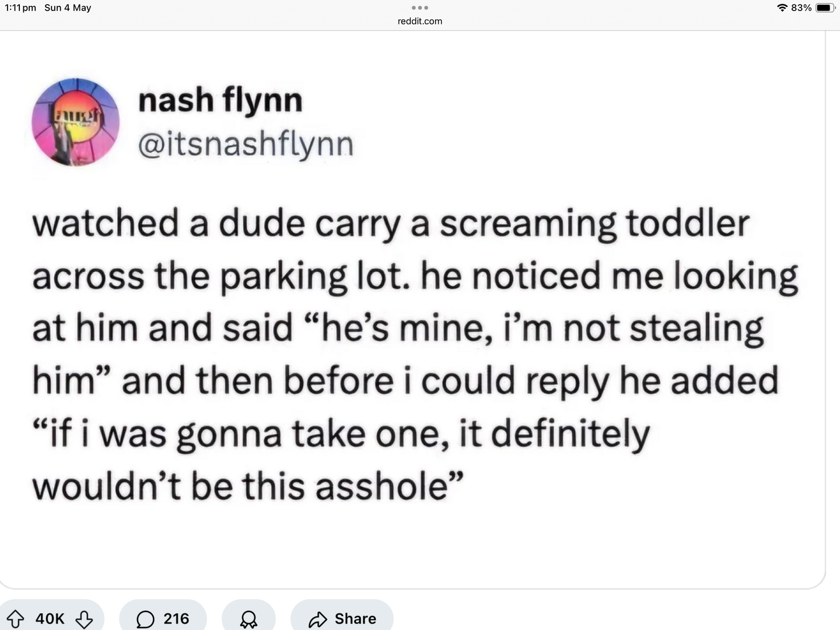Click the 1:11 pm clock

pos(20,8)
